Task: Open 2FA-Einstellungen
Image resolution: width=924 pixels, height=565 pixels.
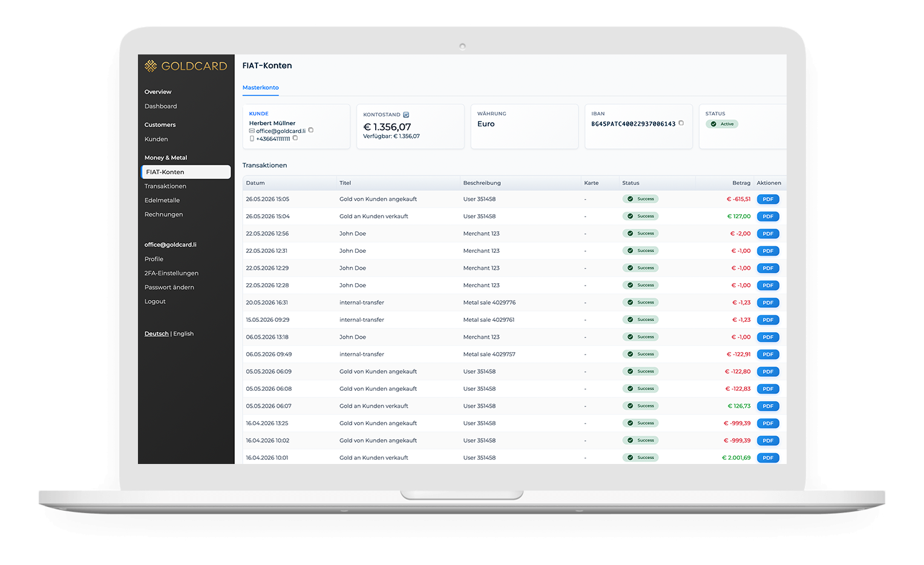Action: pyautogui.click(x=171, y=273)
